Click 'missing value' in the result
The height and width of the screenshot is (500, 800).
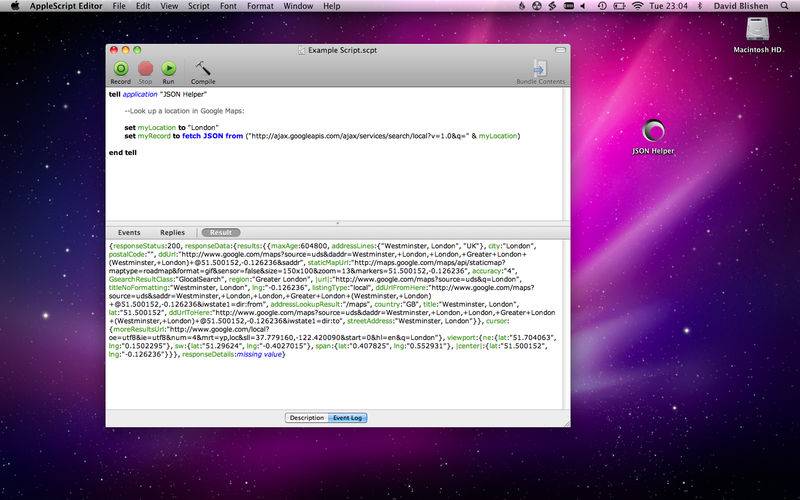(x=259, y=354)
